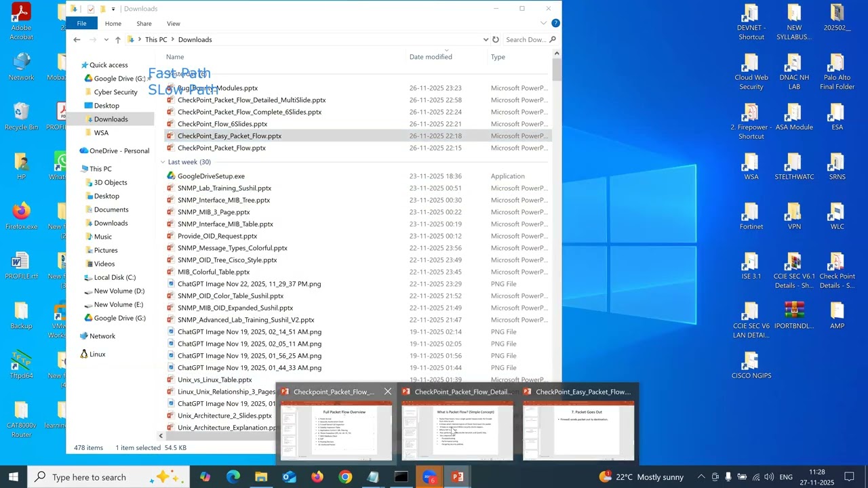The image size is (868, 488).
Task: Select Quick access in navigation pane
Action: [108, 65]
